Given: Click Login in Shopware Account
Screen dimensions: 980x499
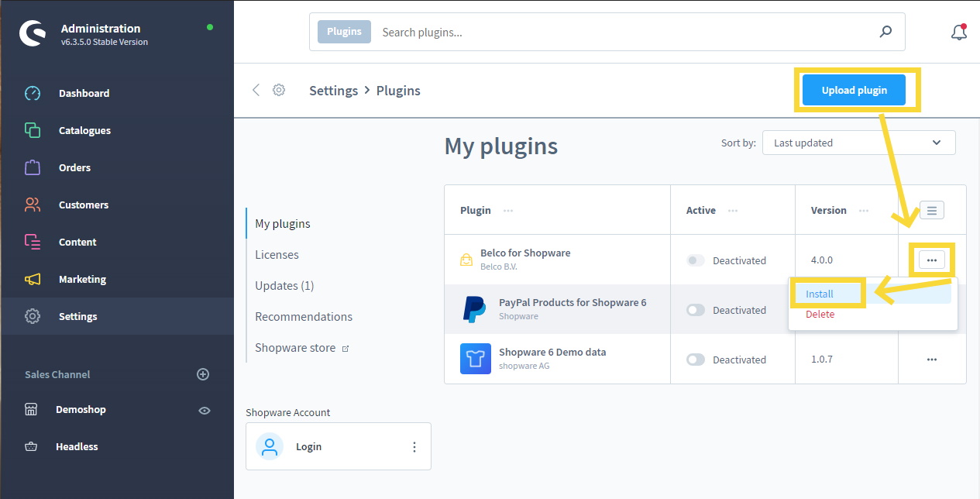Looking at the screenshot, I should (x=308, y=447).
